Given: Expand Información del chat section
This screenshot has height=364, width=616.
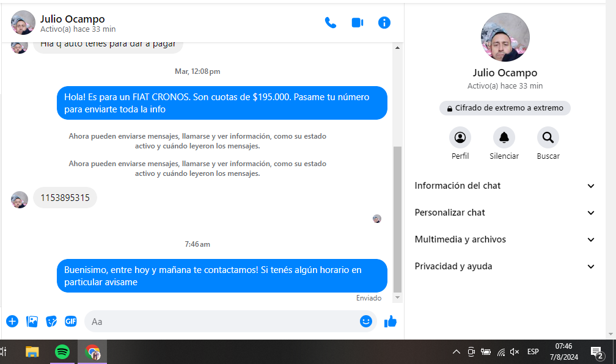Looking at the screenshot, I should 505,186.
